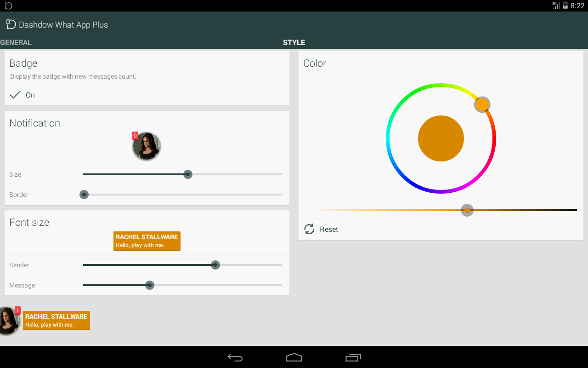Tap the Back navigation arrow
588x368 pixels.
point(235,357)
